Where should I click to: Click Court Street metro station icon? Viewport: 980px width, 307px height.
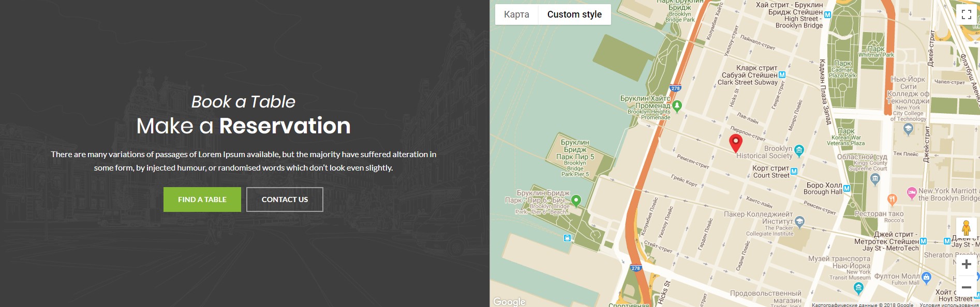[794, 171]
